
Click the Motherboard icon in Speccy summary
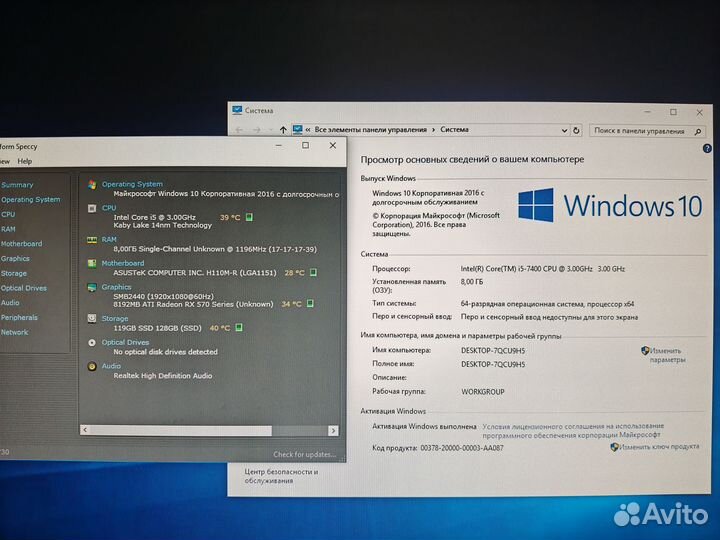92,263
